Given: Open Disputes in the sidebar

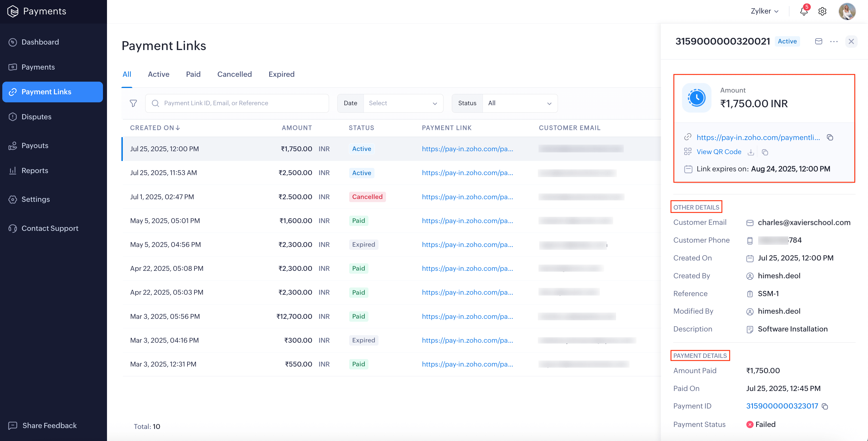Looking at the screenshot, I should 37,117.
